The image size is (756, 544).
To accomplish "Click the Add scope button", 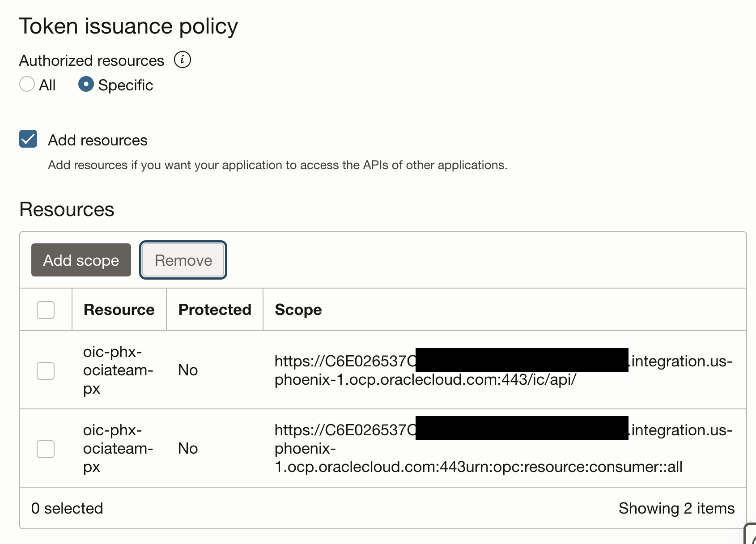I will pyautogui.click(x=81, y=260).
